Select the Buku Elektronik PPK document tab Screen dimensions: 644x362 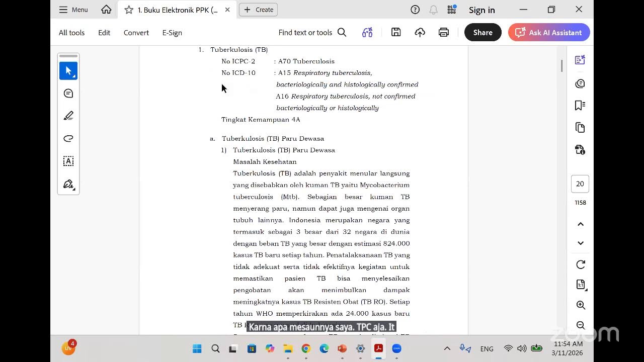pos(177,10)
